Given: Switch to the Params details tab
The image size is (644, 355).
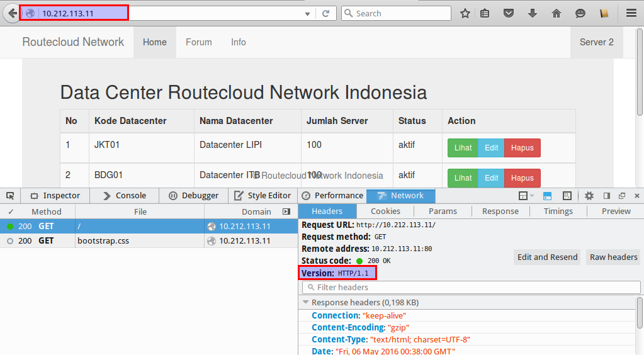Looking at the screenshot, I should (443, 211).
